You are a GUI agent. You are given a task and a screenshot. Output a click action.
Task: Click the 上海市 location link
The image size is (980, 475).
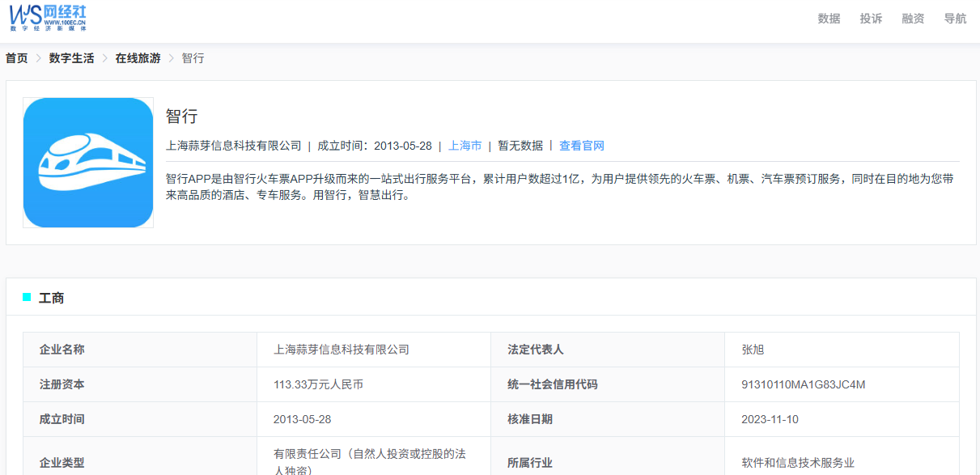(x=465, y=146)
